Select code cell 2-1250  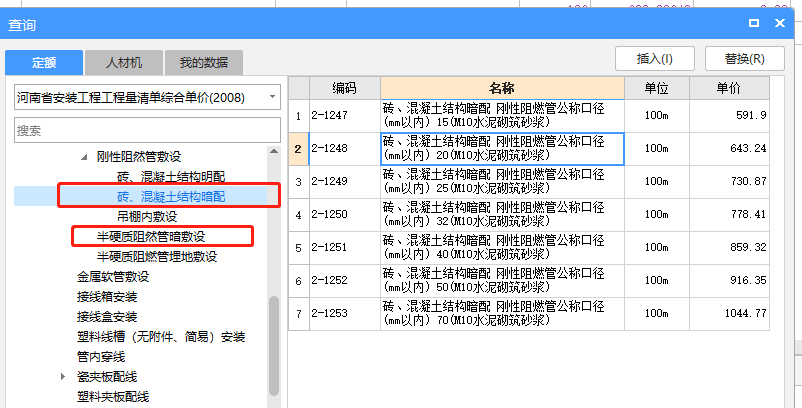(x=345, y=215)
